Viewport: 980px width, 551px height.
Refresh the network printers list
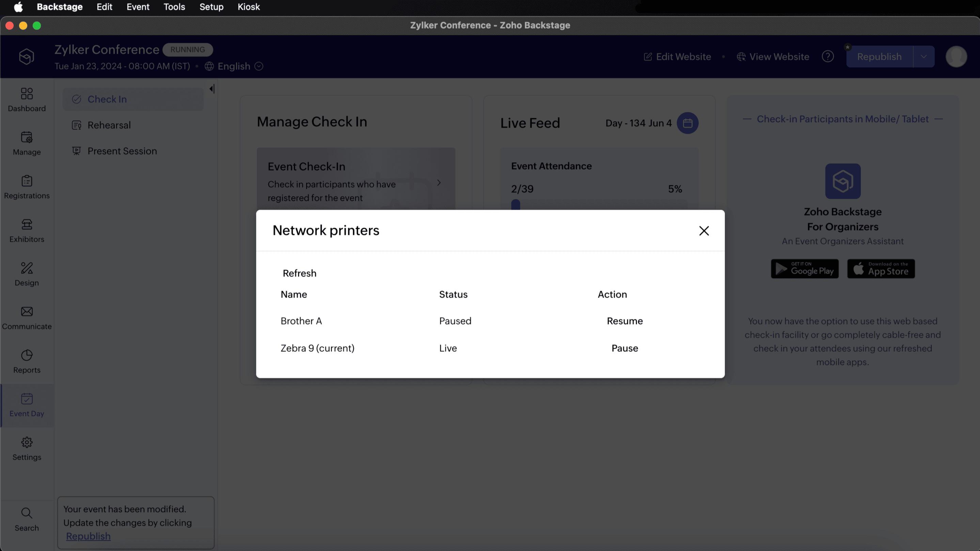click(x=299, y=273)
